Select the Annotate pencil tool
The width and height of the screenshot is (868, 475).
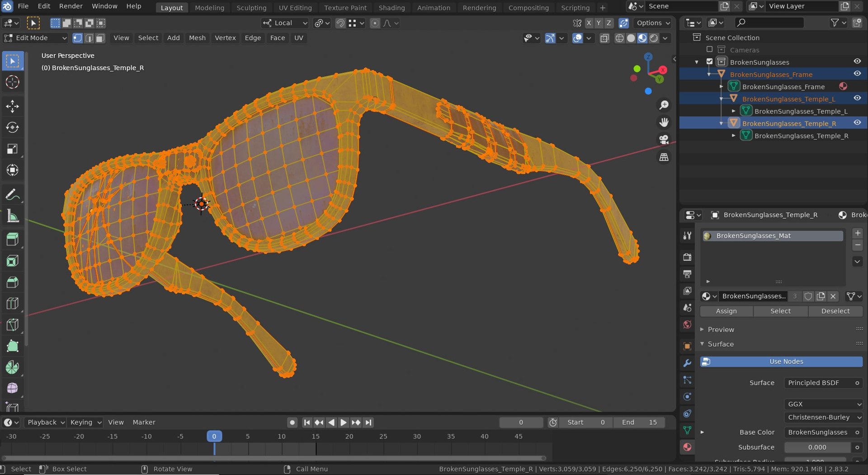[x=12, y=195]
